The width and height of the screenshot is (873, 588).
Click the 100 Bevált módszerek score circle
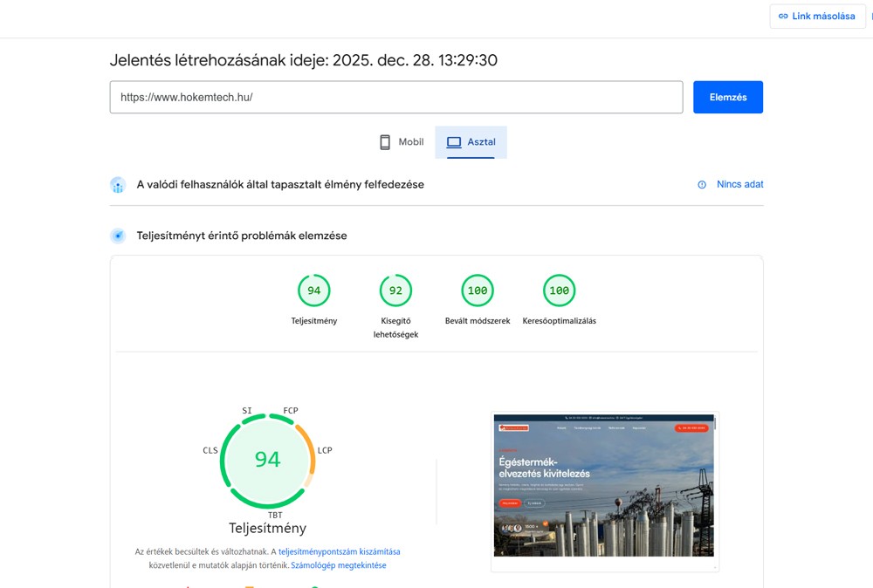click(477, 290)
